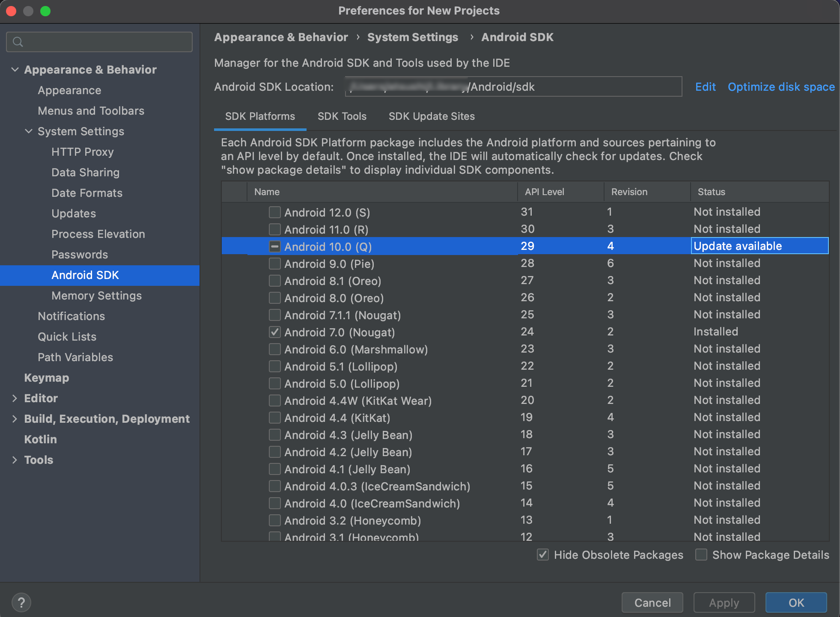Select Memory Settings in the sidebar
This screenshot has width=840, height=617.
tap(96, 295)
